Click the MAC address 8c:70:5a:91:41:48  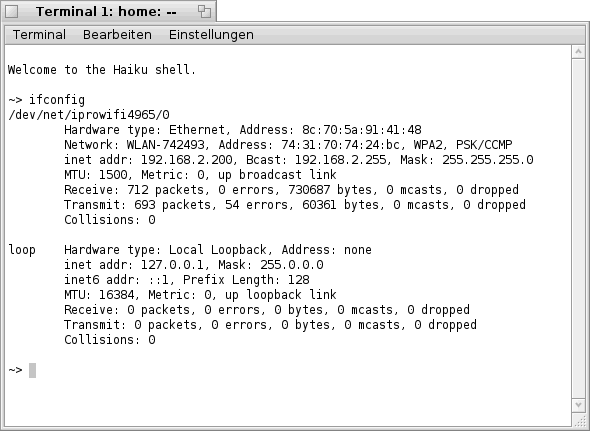362,130
